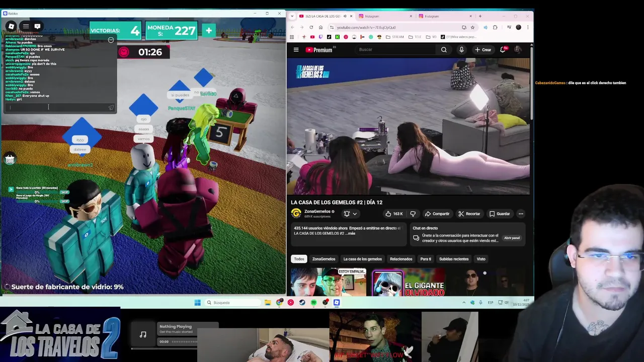Viewport: 644px width, 362px height.
Task: Click the YouTube search magnifier button
Action: coord(444,49)
